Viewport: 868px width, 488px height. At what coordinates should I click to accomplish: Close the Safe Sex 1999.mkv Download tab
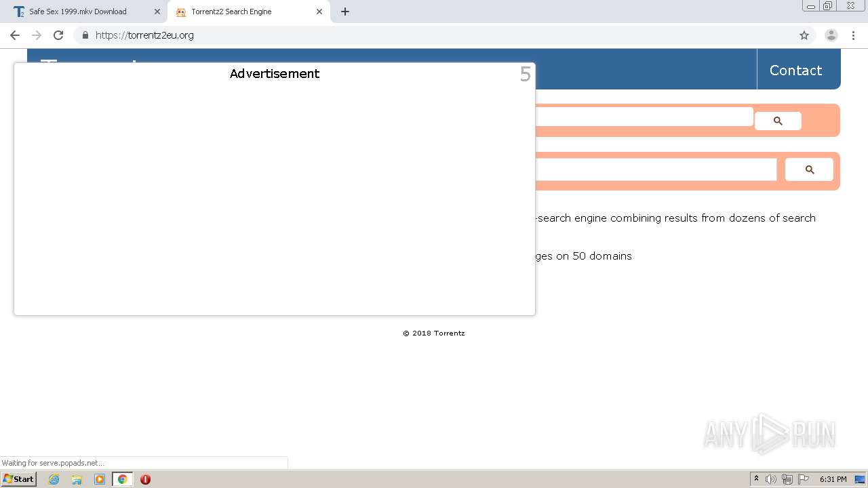pyautogui.click(x=157, y=12)
